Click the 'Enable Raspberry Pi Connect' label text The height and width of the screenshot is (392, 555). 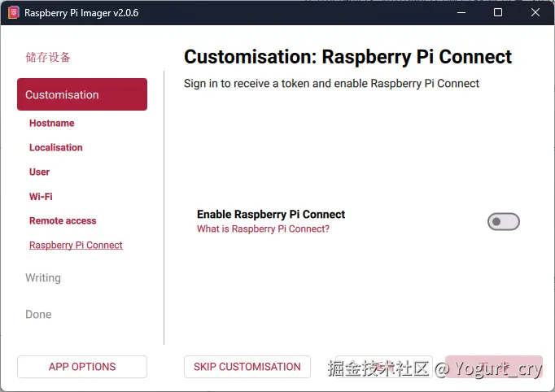[x=271, y=215]
